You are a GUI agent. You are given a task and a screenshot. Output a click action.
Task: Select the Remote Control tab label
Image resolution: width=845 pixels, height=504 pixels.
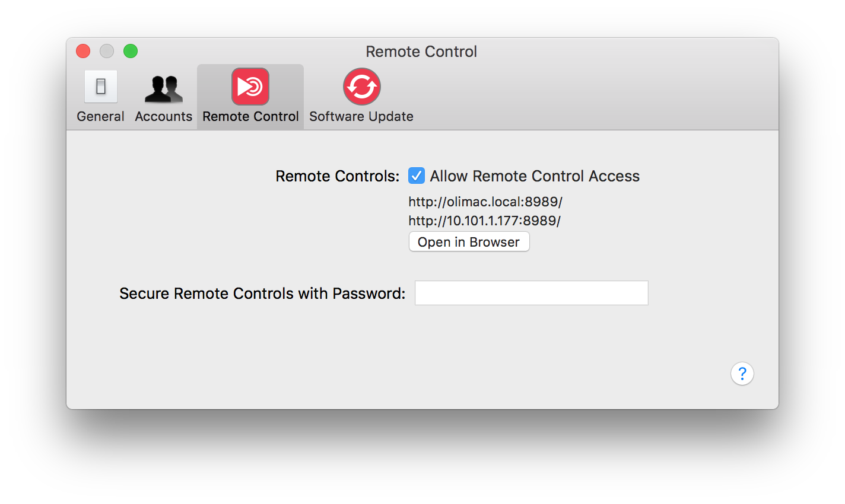point(250,116)
